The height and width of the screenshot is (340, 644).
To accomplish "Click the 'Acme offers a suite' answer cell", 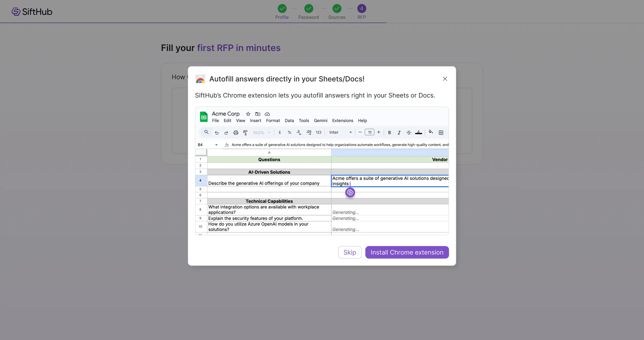I will (390, 181).
